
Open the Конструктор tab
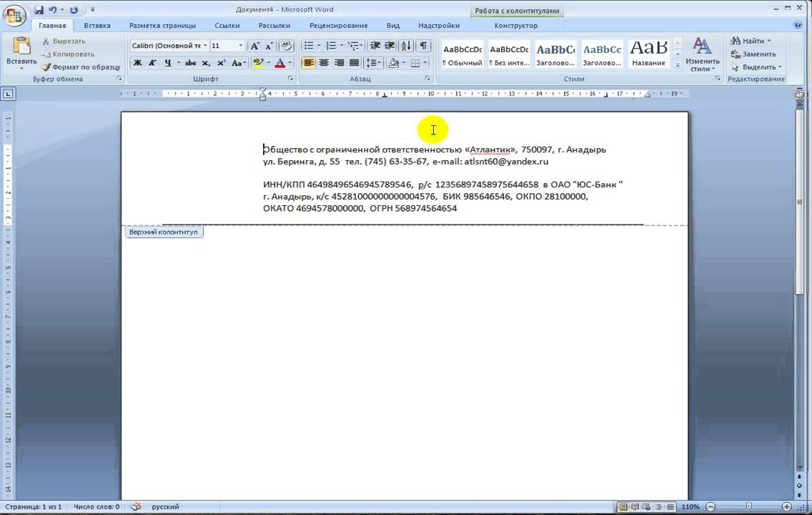tap(515, 26)
